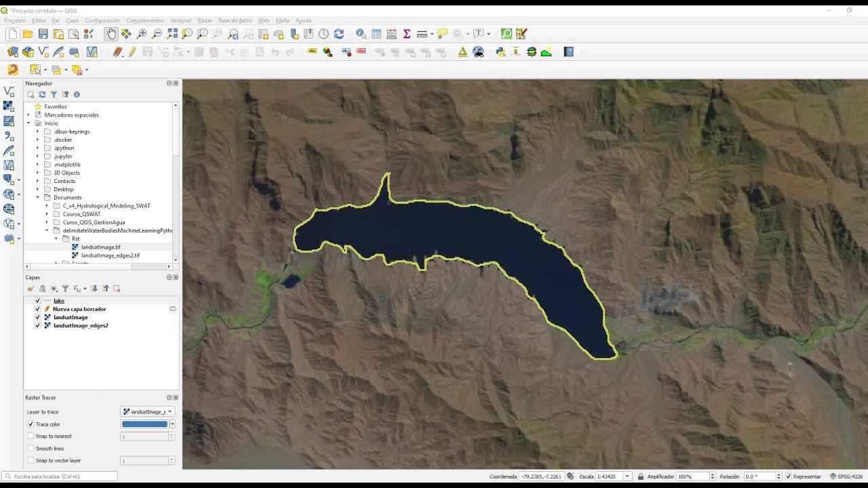Toggle the Representar render checkbox
The width and height of the screenshot is (868, 488).
coord(788,476)
